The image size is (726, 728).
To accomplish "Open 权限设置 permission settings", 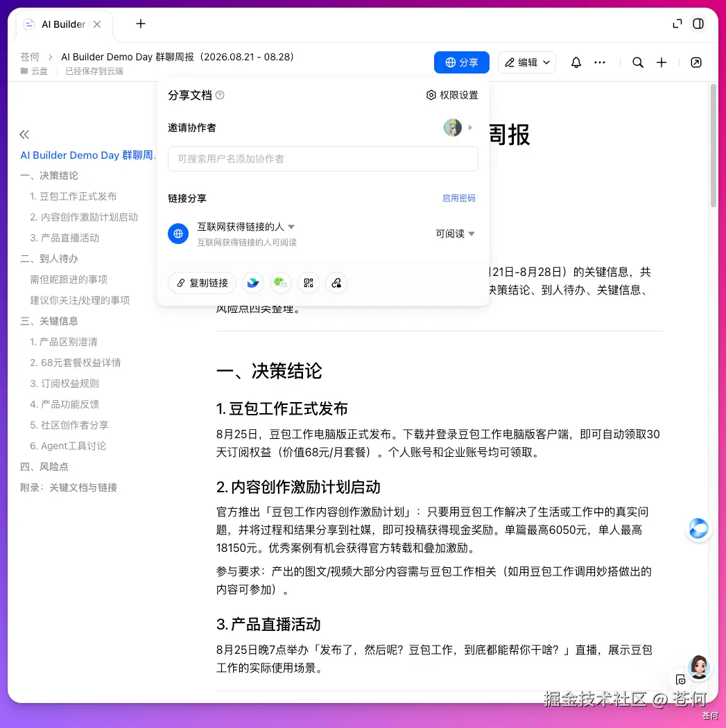I will (452, 95).
